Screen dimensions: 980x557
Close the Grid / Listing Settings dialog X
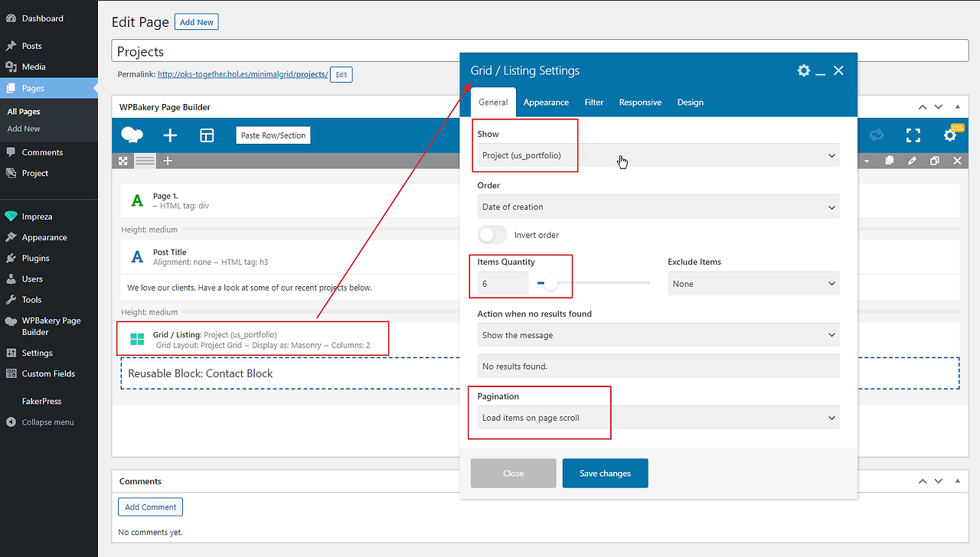838,70
